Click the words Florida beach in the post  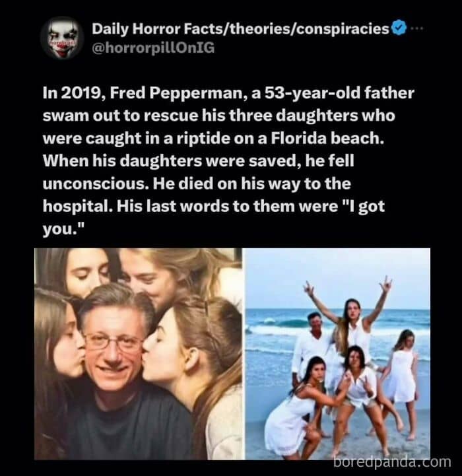(327, 138)
